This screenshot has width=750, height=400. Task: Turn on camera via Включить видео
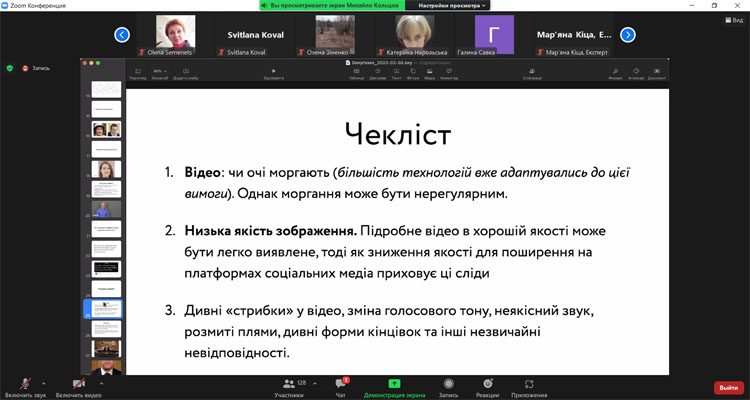78,387
